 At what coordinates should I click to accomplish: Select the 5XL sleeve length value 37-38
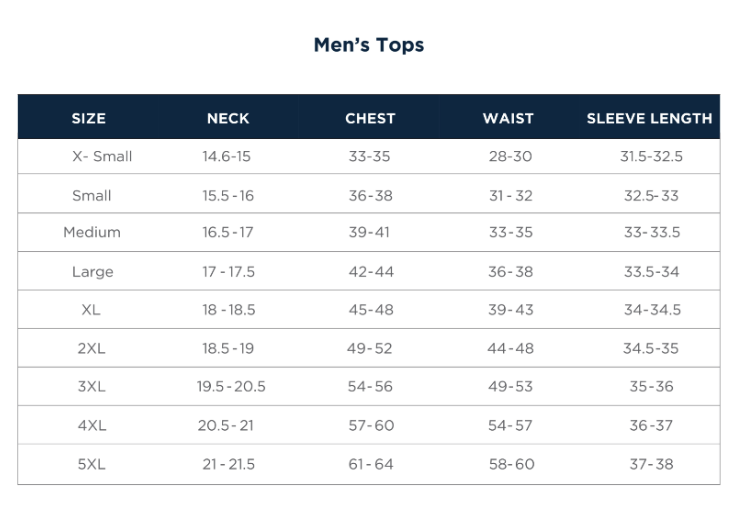pos(651,464)
